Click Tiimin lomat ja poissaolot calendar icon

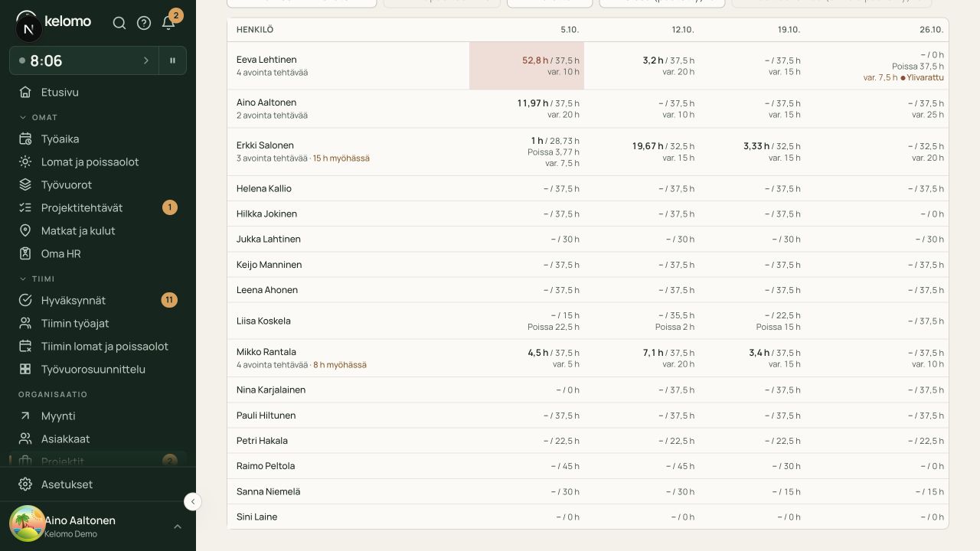25,346
